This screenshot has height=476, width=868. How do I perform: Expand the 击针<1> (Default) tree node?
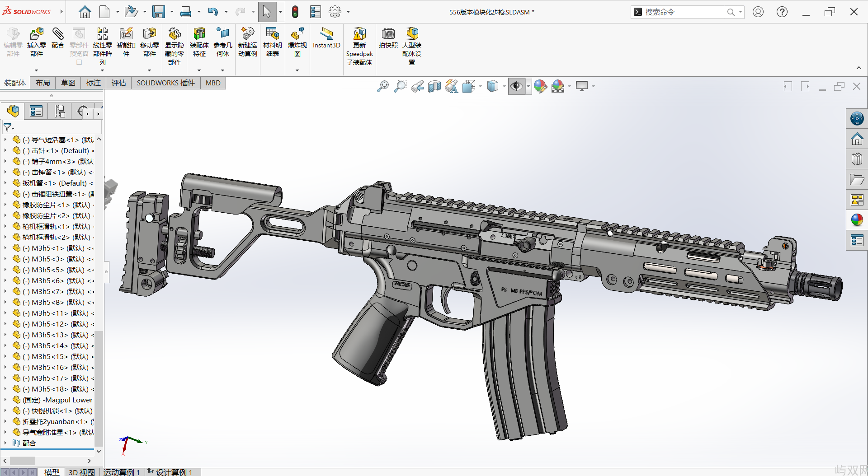5,151
